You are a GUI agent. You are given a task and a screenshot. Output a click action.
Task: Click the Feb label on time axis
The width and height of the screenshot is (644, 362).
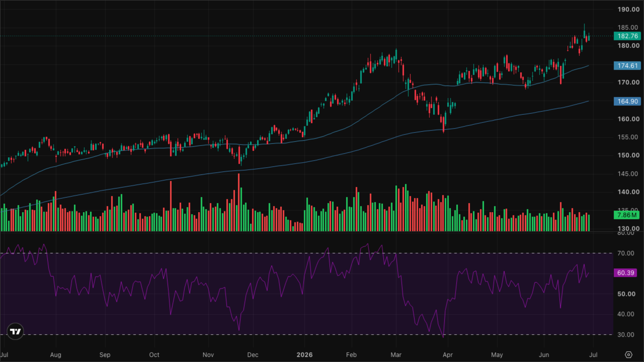click(x=351, y=355)
